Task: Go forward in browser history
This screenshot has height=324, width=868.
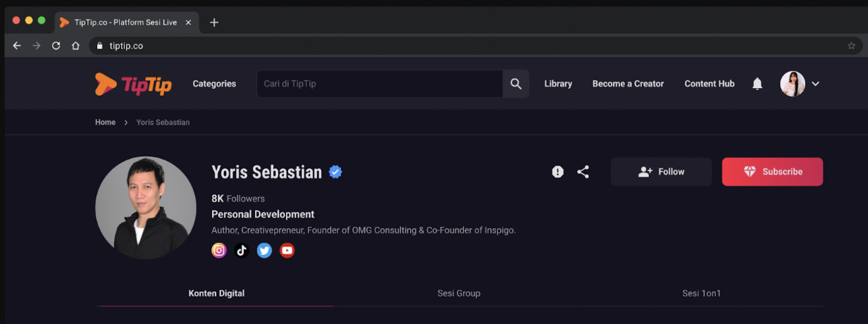Action: 37,46
